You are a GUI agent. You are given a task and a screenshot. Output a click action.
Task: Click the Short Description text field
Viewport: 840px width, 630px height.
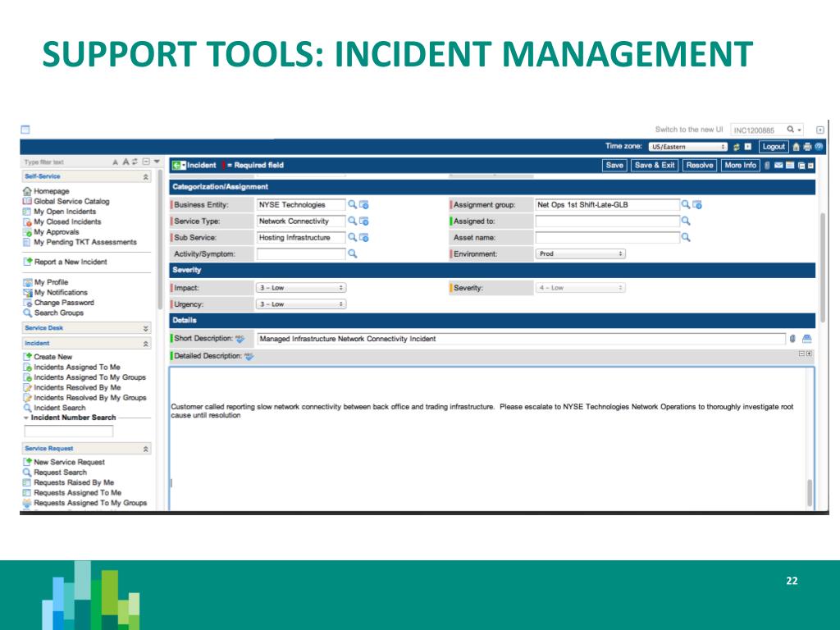521,339
